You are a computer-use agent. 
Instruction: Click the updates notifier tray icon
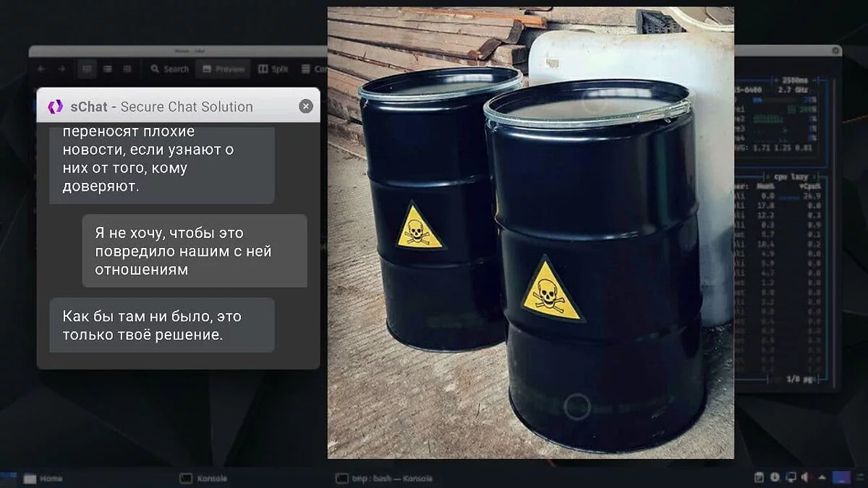775,477
